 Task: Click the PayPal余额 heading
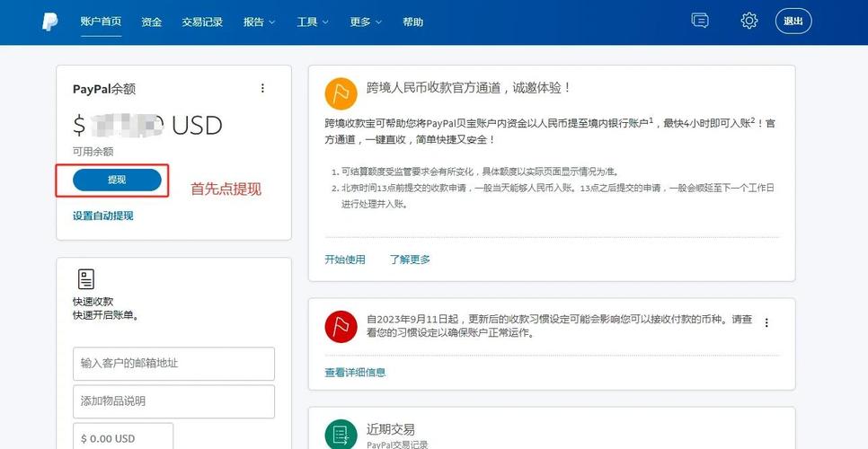pyautogui.click(x=104, y=89)
